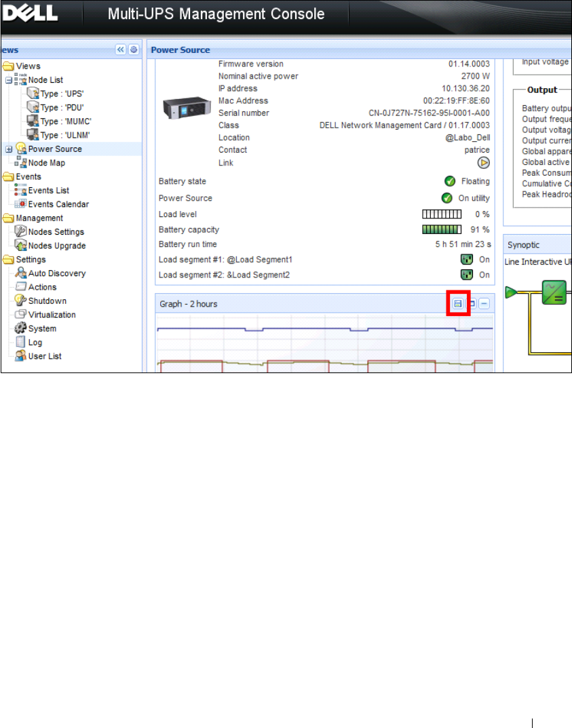Open Auto Discovery settings
The width and height of the screenshot is (572, 728).
tap(56, 273)
